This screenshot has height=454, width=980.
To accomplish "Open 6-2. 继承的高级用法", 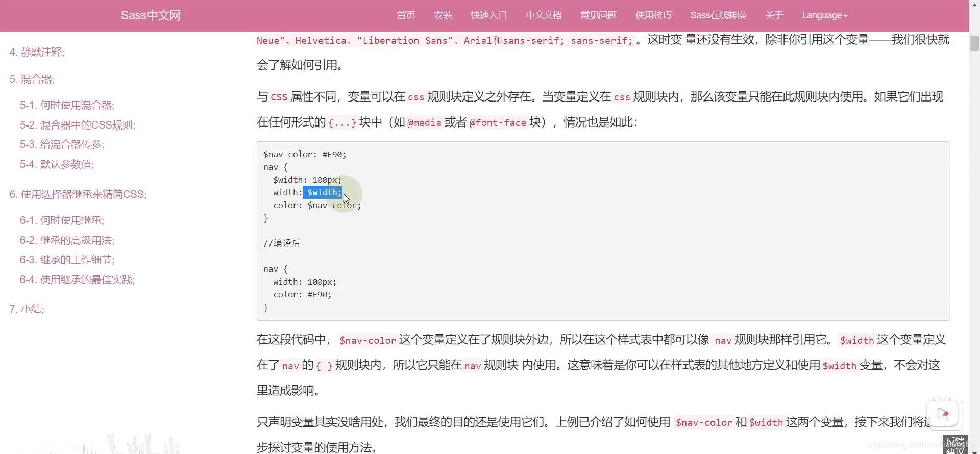I will point(67,240).
